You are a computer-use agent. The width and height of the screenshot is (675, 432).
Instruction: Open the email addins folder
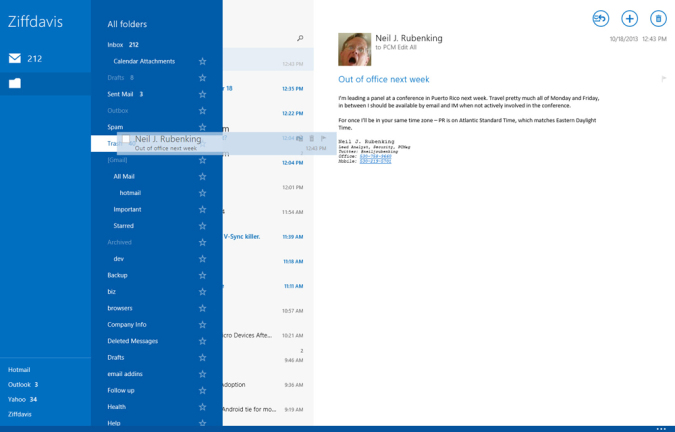[x=125, y=374]
